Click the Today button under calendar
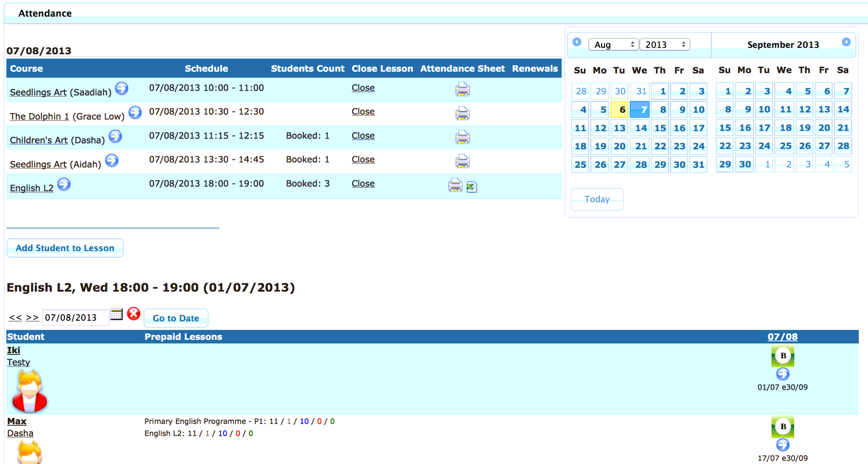Viewport: 868px width, 464px height. pyautogui.click(x=597, y=199)
